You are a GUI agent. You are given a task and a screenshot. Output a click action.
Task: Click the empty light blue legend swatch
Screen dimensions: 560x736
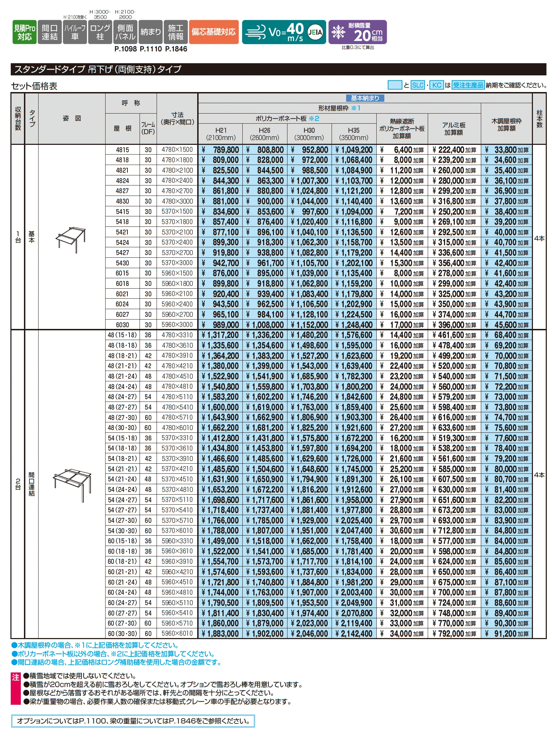point(395,85)
